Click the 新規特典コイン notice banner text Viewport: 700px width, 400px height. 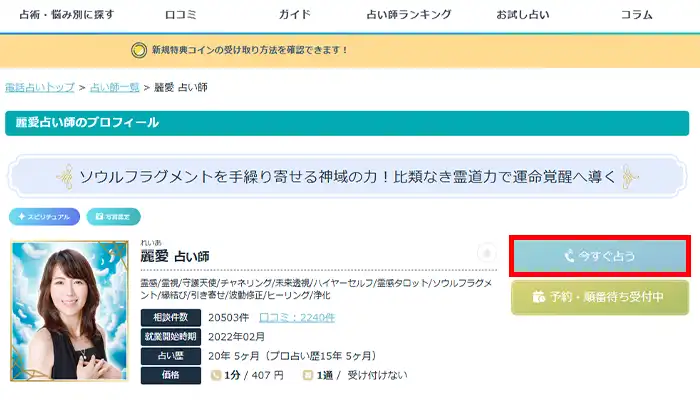click(x=250, y=49)
